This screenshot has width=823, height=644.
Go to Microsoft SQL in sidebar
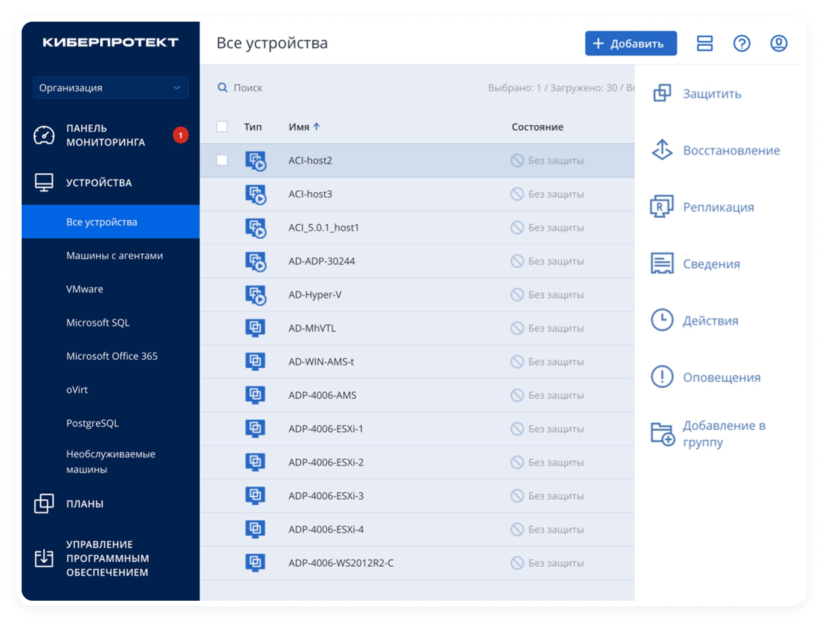[x=97, y=323]
